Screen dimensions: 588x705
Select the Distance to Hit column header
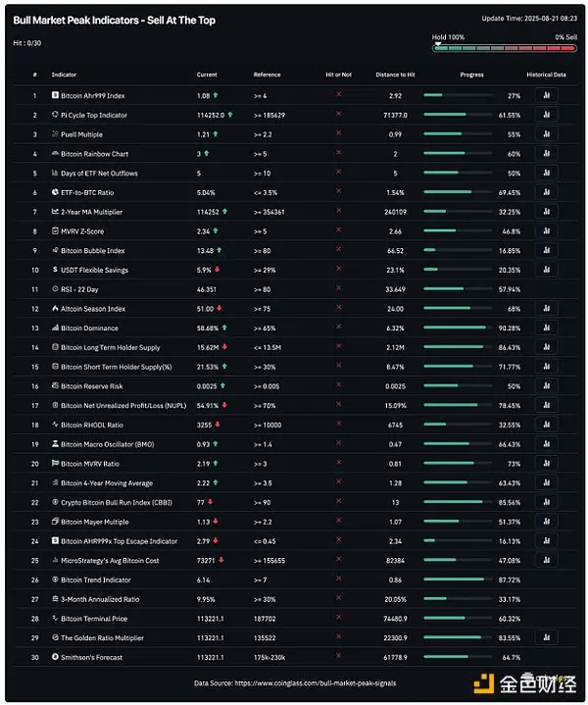coord(395,75)
